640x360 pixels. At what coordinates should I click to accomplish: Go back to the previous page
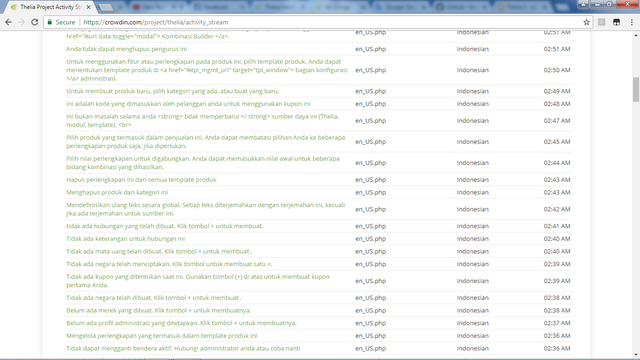(x=8, y=22)
